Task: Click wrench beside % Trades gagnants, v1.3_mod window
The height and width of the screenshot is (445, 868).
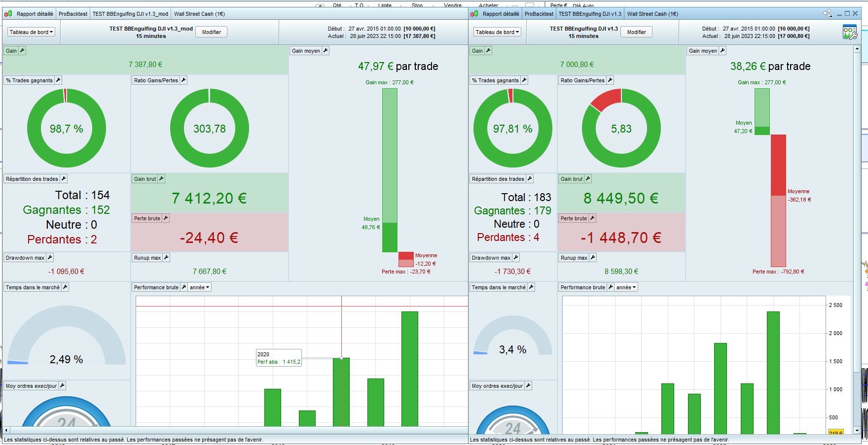Action: point(58,80)
